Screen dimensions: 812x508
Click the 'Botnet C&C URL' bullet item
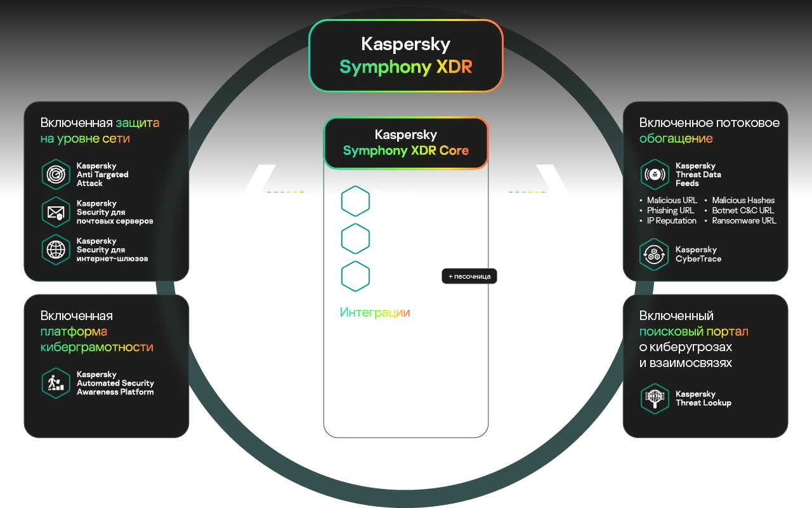[740, 210]
